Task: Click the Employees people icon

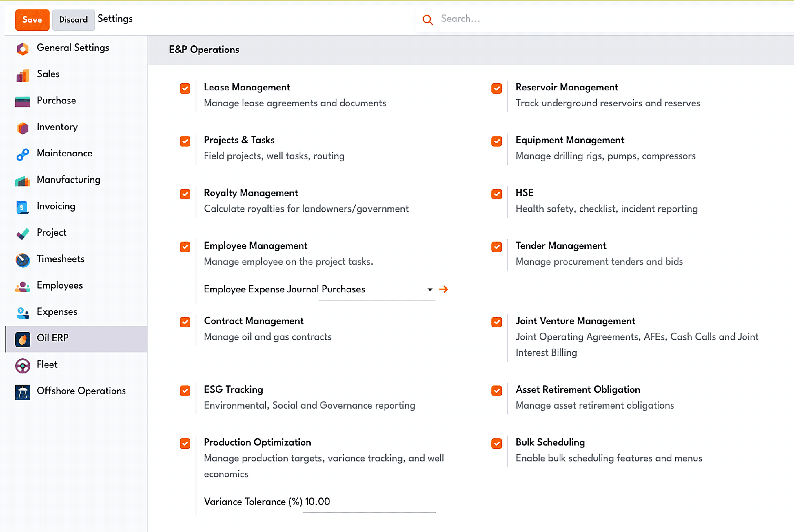Action: click(x=23, y=286)
